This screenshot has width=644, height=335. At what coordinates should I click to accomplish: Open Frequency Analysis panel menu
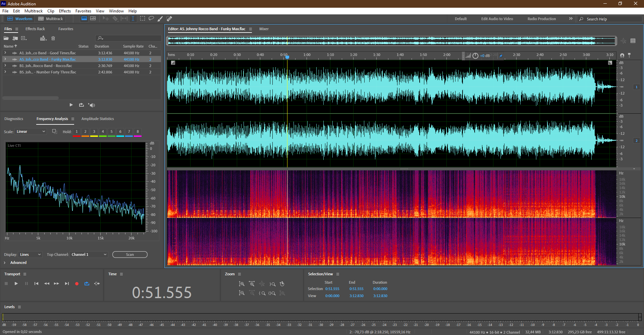point(73,119)
